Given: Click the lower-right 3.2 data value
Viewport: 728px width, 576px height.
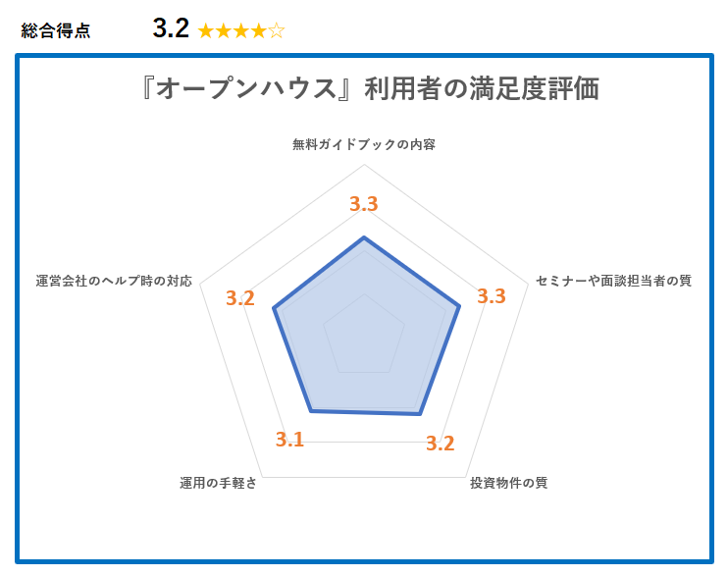Looking at the screenshot, I should (x=441, y=444).
